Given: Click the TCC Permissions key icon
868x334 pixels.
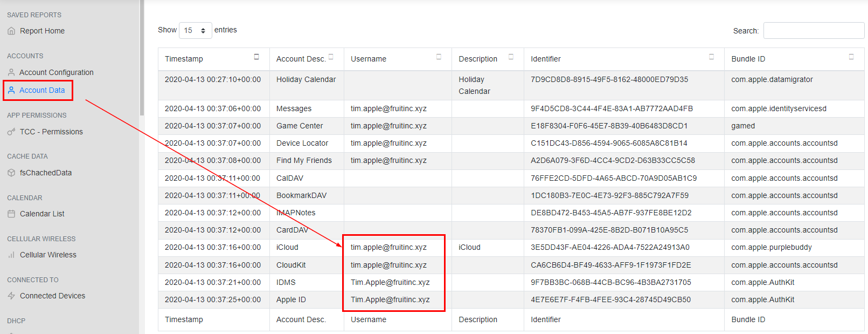Looking at the screenshot, I should 11,132.
